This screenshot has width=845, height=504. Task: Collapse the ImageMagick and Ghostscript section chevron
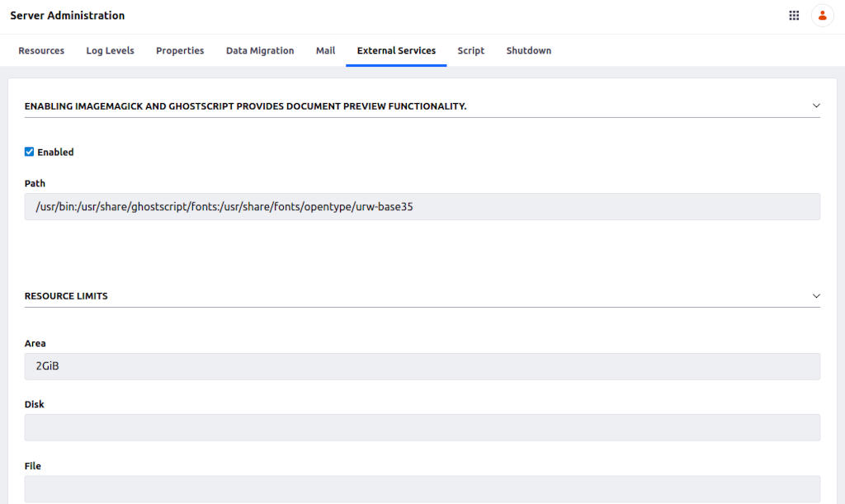tap(816, 106)
